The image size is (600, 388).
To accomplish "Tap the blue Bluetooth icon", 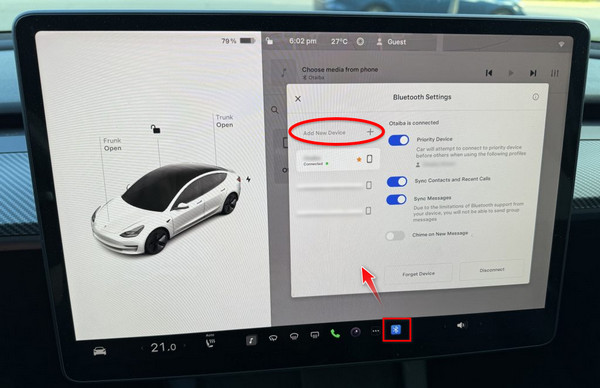I will pos(396,329).
